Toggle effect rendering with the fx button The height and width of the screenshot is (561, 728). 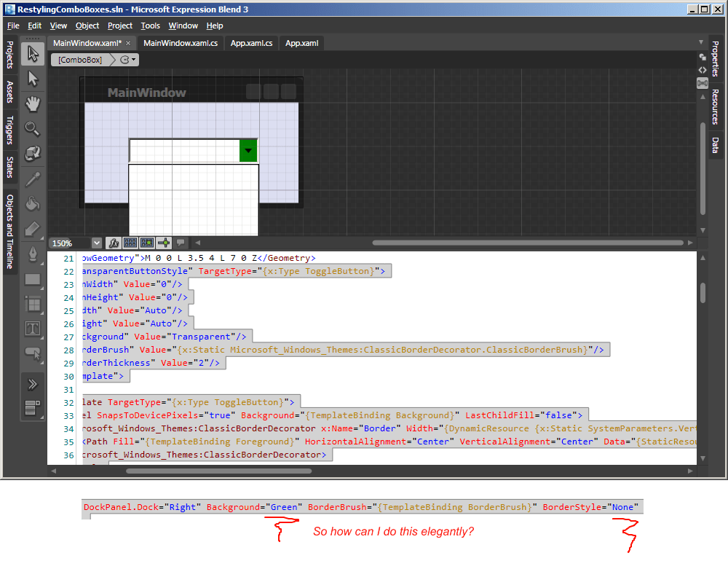pyautogui.click(x=114, y=242)
